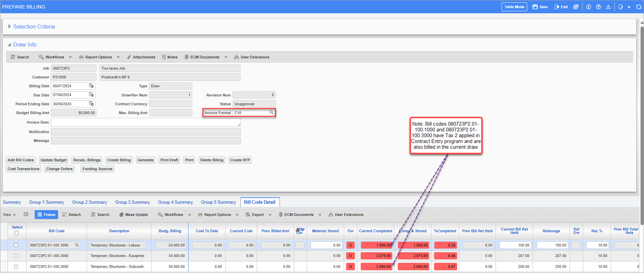Viewport: 644px width, 273px height.
Task: Check Select box for bill code 080723P2.01-100.3000
Action: pyautogui.click(x=16, y=256)
